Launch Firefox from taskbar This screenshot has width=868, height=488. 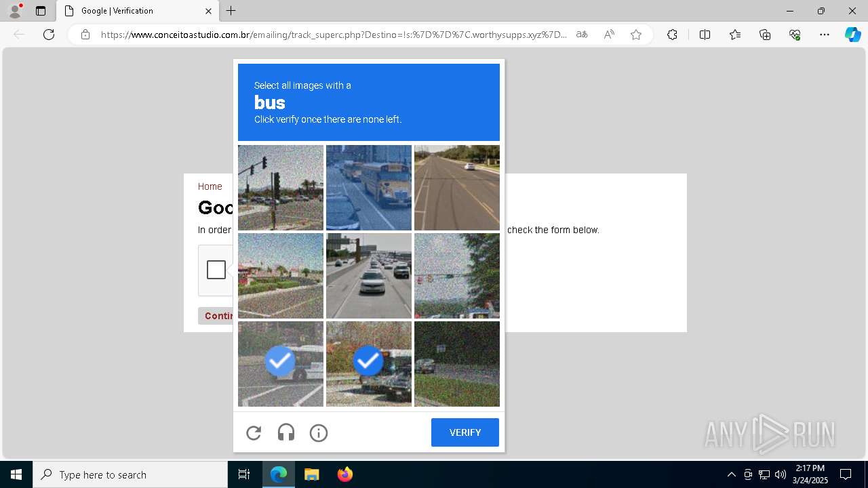[344, 474]
